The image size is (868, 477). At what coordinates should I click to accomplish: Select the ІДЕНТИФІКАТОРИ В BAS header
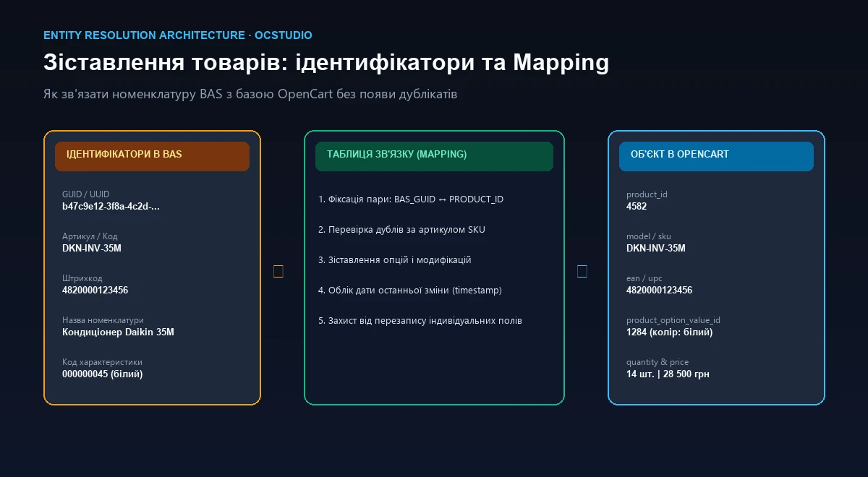(x=152, y=156)
